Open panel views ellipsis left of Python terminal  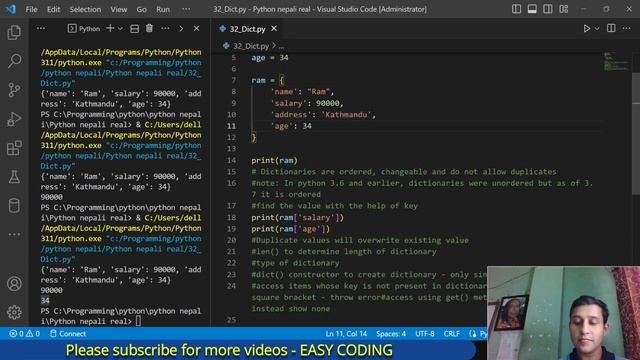click(x=41, y=29)
